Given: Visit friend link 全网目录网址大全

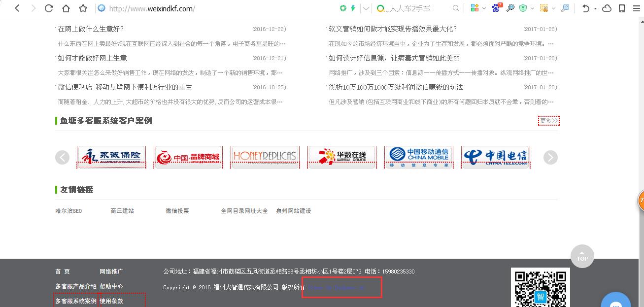Looking at the screenshot, I should coord(244,211).
